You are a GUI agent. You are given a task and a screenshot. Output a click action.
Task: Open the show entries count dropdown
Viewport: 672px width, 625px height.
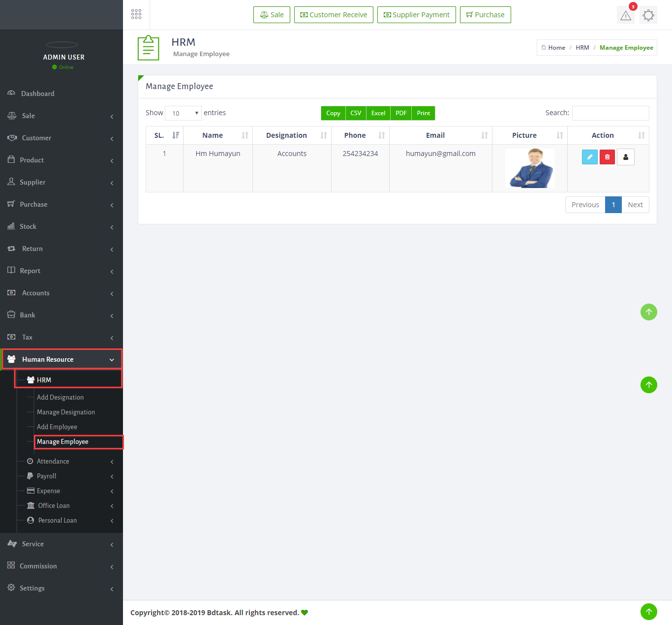pos(183,113)
